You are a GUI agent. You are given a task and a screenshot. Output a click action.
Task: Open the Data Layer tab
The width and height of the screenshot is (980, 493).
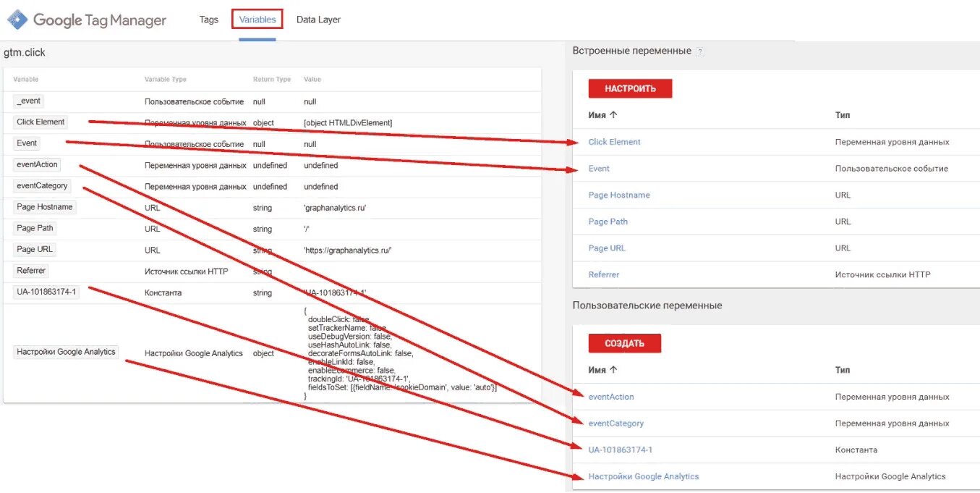point(318,20)
